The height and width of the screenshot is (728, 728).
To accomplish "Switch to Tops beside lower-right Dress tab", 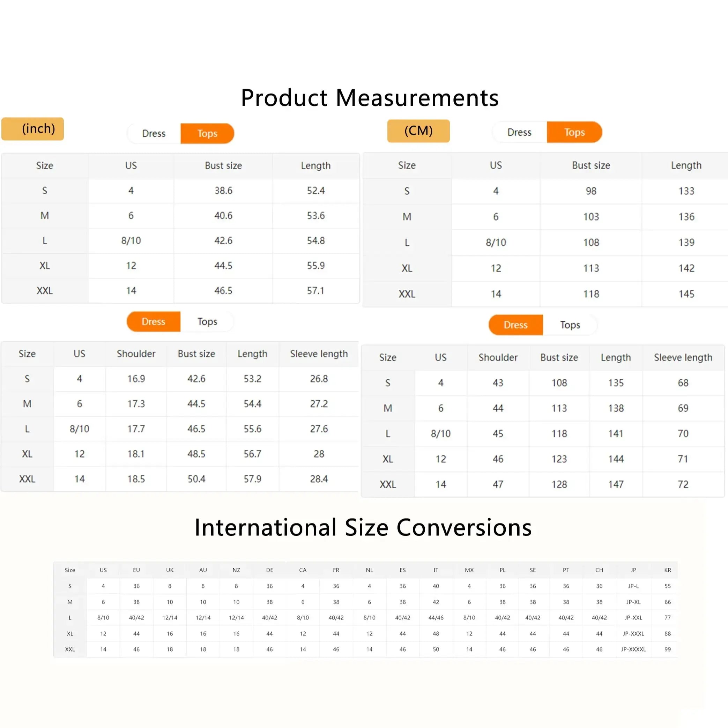I will click(x=570, y=325).
